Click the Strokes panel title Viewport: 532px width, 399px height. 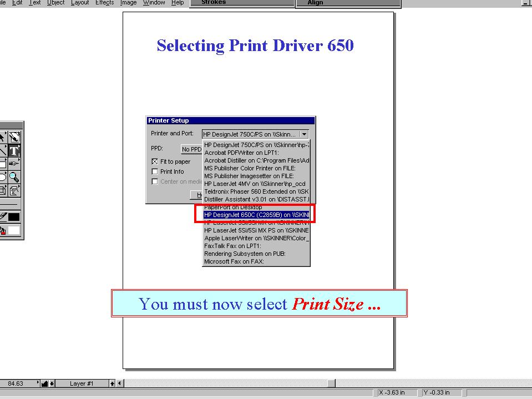214,3
